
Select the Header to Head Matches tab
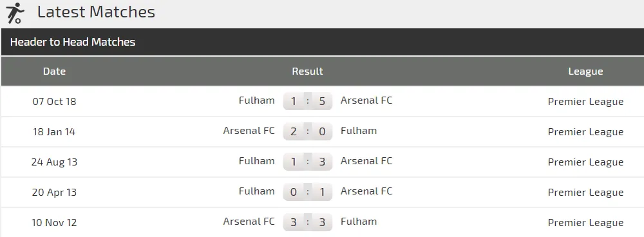(72, 42)
